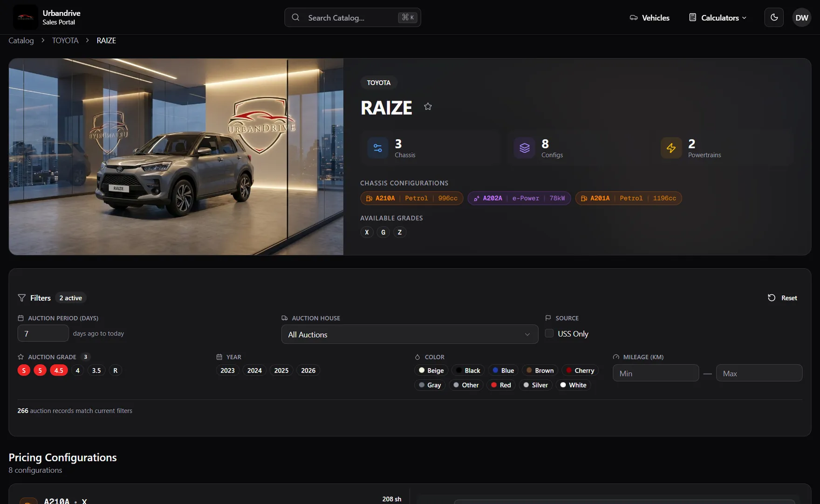Select the A202A e-Power chassis chip
The height and width of the screenshot is (504, 820).
coord(519,198)
